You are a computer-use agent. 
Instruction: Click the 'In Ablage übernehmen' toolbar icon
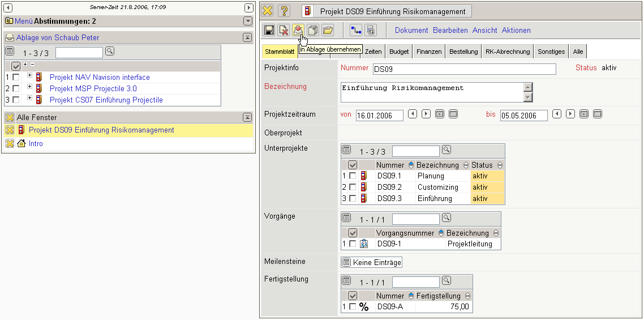(298, 31)
